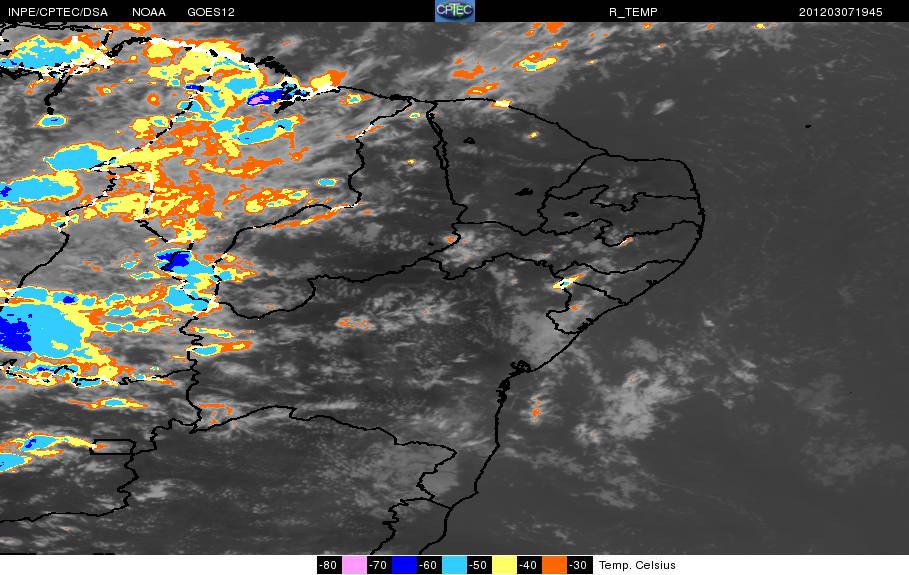Image resolution: width=909 pixels, height=575 pixels.
Task: Click the -60 legend value
Action: click(429, 565)
